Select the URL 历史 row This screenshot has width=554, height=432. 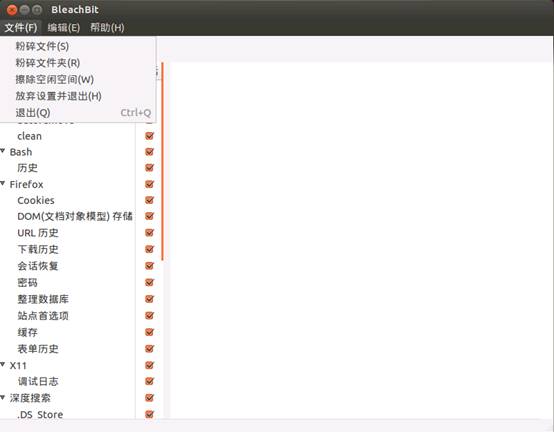pos(38,233)
